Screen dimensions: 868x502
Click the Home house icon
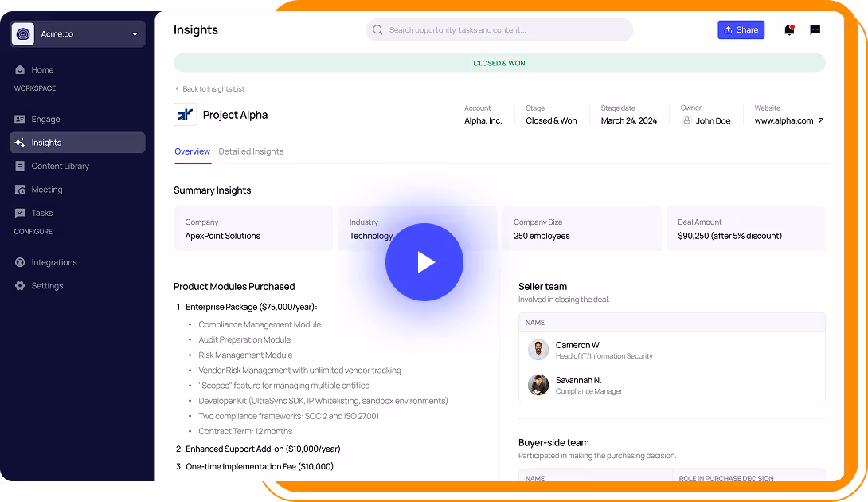20,70
